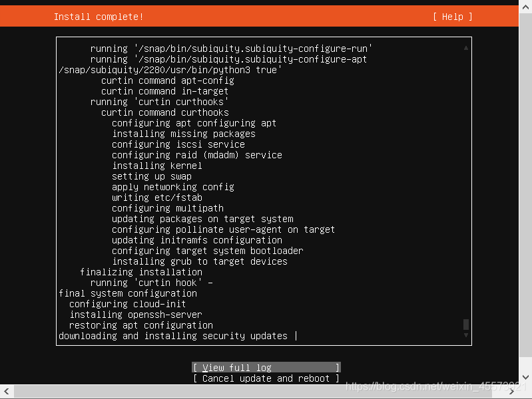Click the window's vertical scroll up arrow

pyautogui.click(x=525, y=7)
